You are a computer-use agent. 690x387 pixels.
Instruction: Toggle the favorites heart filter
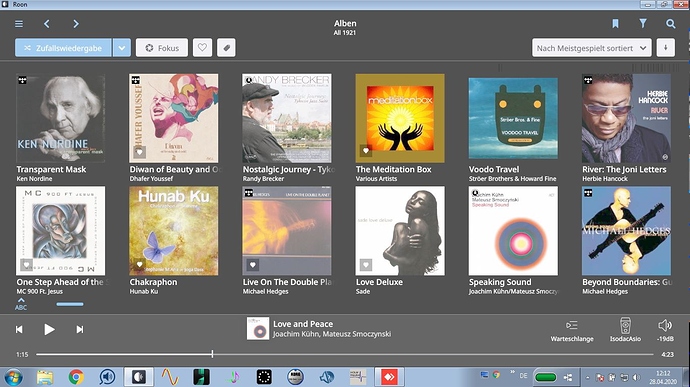tap(202, 48)
